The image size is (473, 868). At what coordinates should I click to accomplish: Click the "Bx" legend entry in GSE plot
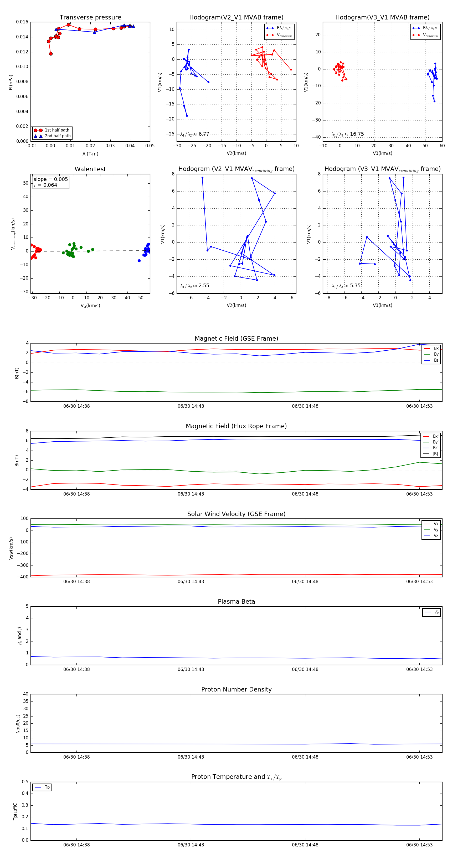pos(431,349)
